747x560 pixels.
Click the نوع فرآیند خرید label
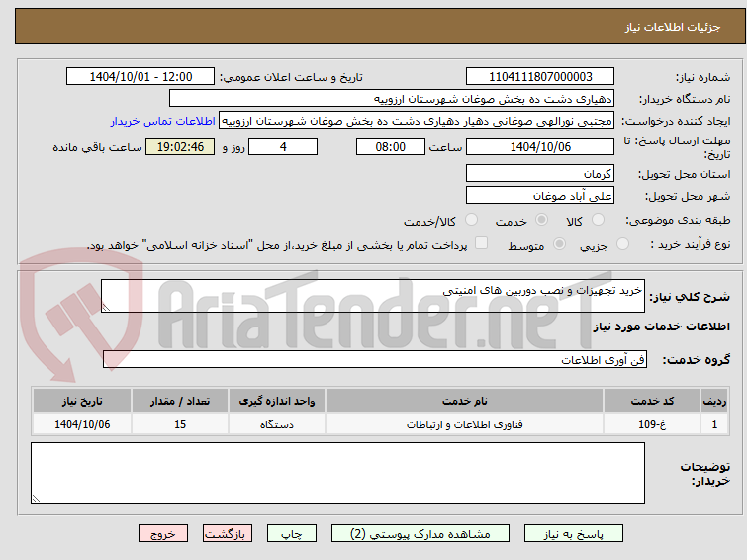click(x=691, y=244)
